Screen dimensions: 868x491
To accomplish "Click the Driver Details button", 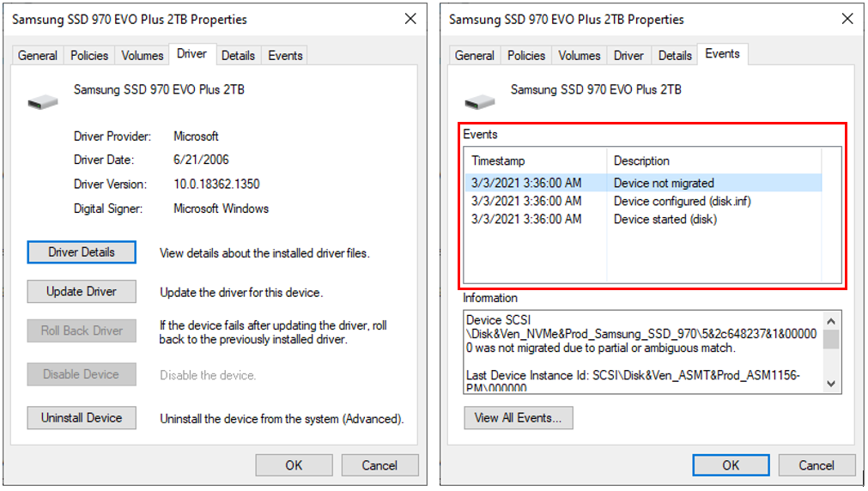I will 82,252.
